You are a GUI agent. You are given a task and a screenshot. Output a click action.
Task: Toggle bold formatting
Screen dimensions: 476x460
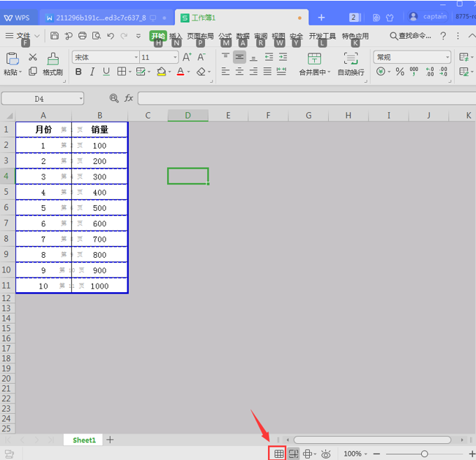(x=78, y=72)
